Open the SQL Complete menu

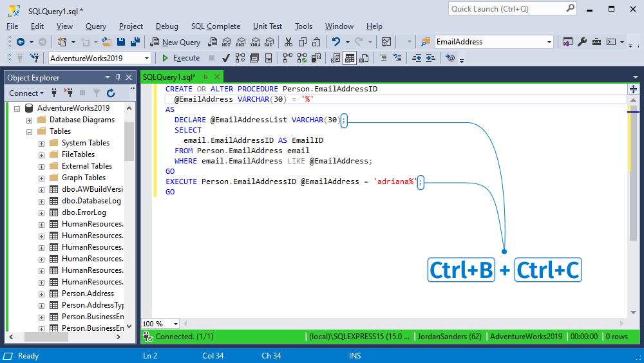point(215,26)
